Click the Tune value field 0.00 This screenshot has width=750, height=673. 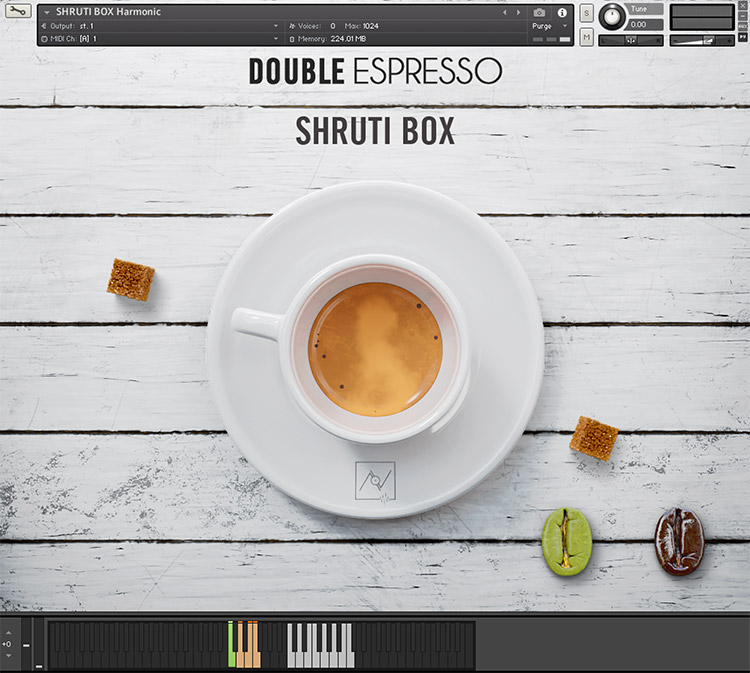click(x=644, y=24)
